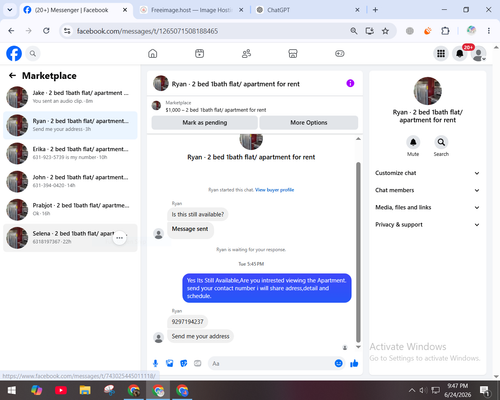
Task: Click the address bar URL
Action: pyautogui.click(x=147, y=31)
